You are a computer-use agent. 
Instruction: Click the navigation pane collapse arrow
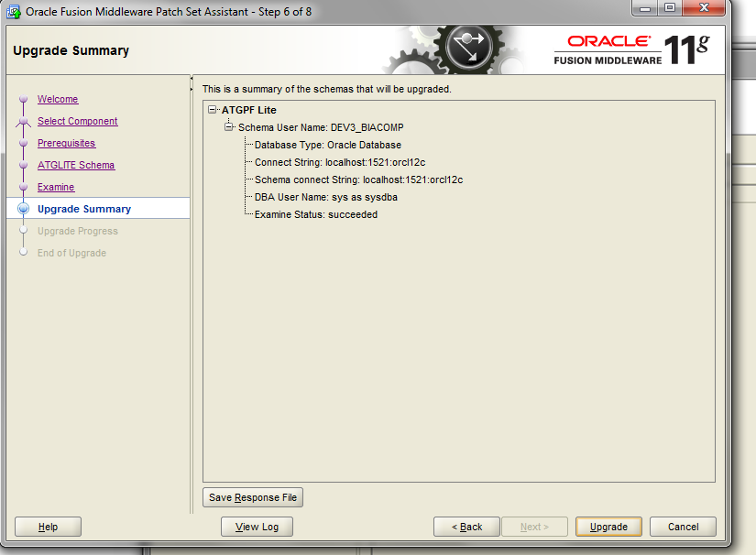tap(192, 78)
